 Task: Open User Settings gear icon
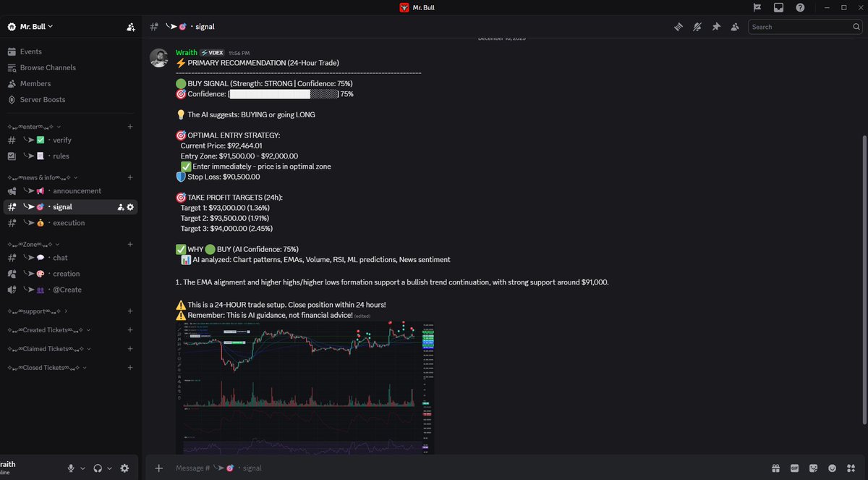coord(124,468)
